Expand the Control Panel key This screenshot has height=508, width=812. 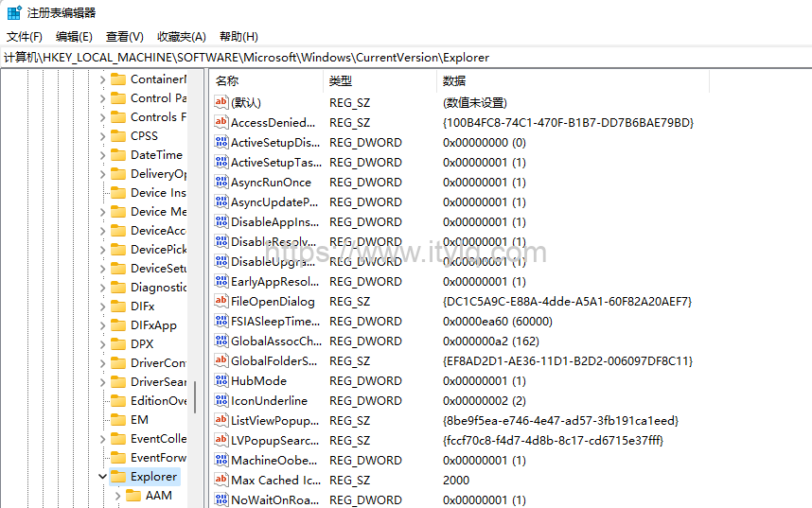point(102,97)
